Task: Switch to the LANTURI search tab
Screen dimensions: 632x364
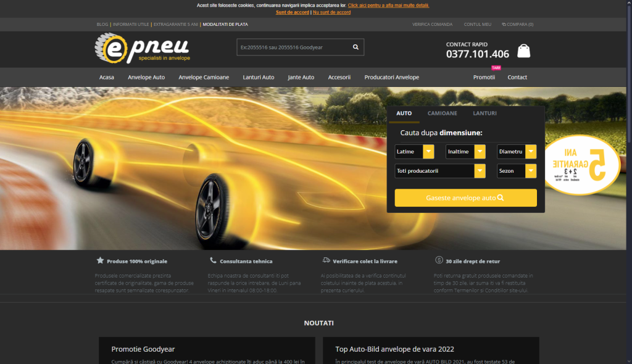Action: pos(484,114)
